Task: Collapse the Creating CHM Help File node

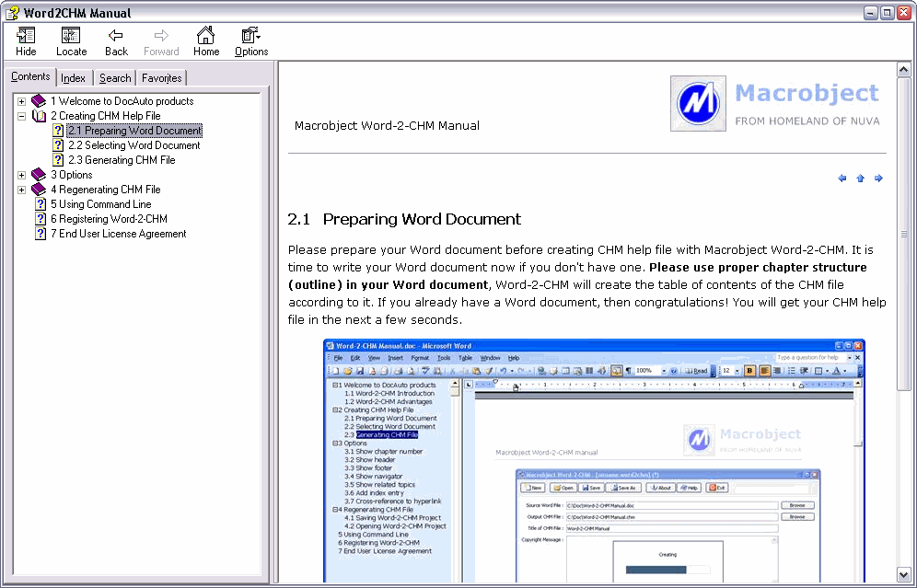Action: pyautogui.click(x=20, y=116)
